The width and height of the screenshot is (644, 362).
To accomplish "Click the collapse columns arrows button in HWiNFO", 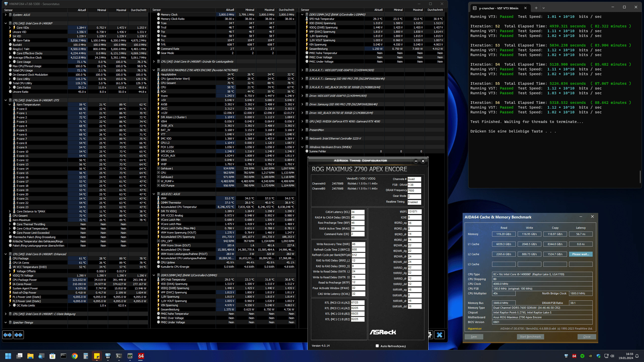I will (19, 335).
